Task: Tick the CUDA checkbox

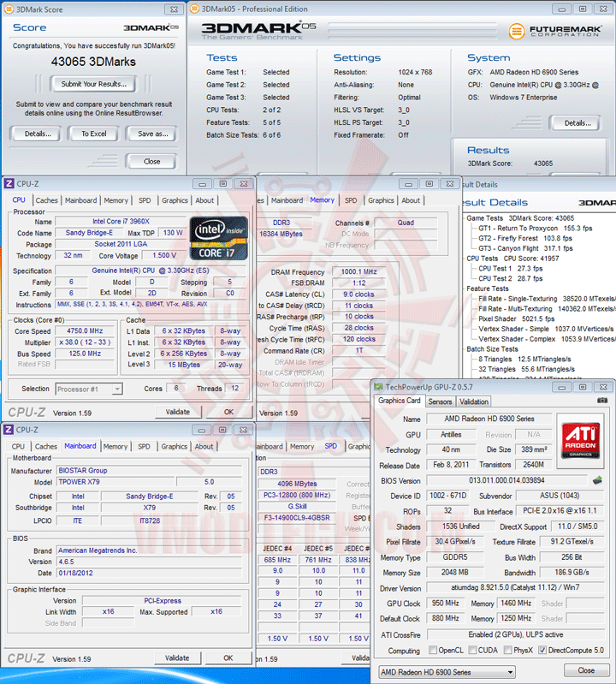Action: pos(472,650)
